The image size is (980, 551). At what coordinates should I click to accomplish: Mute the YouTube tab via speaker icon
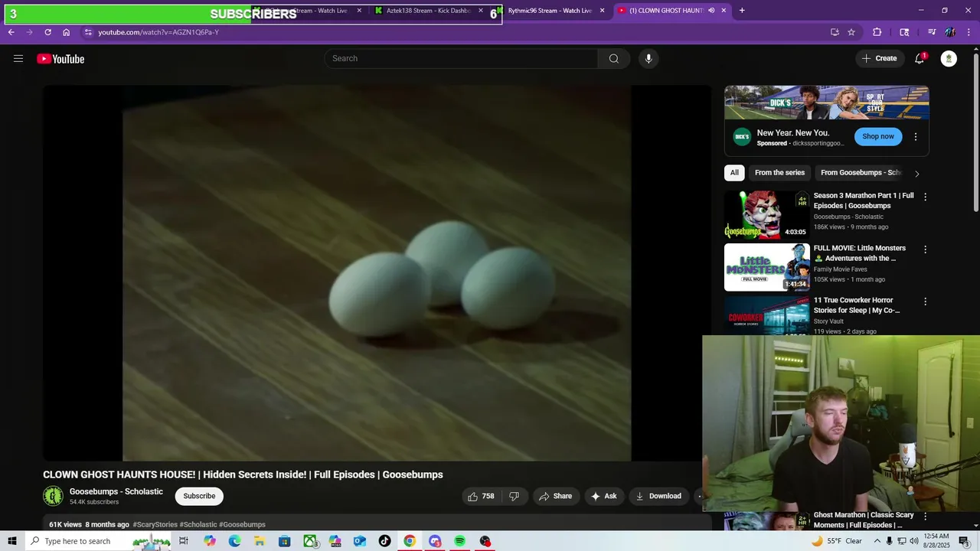tap(711, 11)
